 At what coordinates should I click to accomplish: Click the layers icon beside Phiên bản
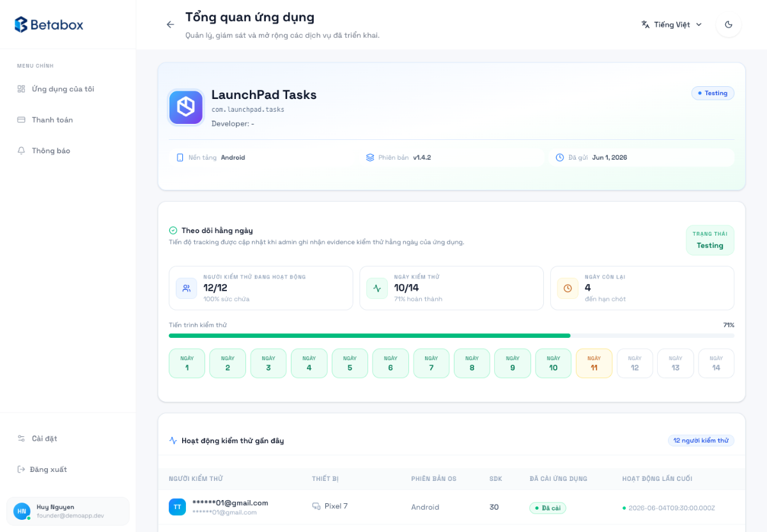[370, 157]
